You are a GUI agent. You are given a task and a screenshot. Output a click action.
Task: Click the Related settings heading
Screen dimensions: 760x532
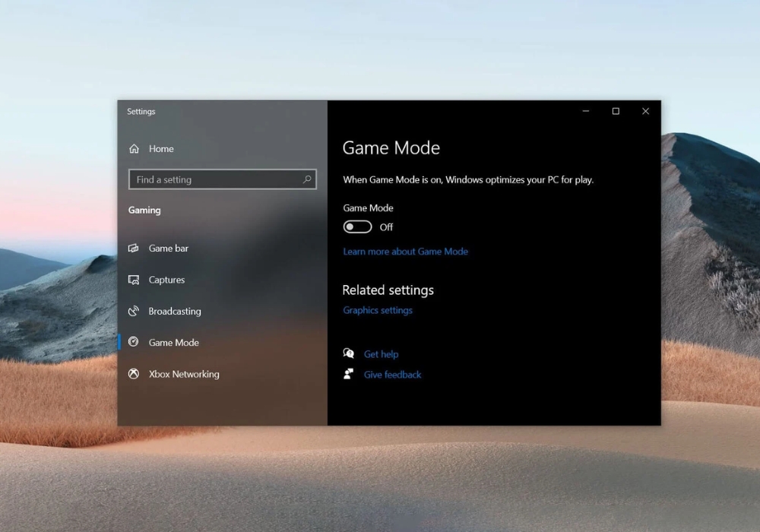(x=388, y=290)
